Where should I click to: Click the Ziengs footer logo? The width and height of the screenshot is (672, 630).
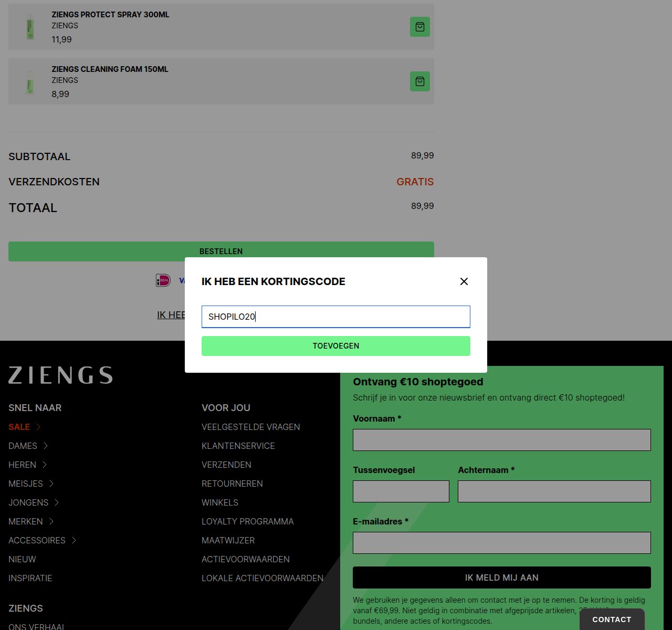pos(60,375)
